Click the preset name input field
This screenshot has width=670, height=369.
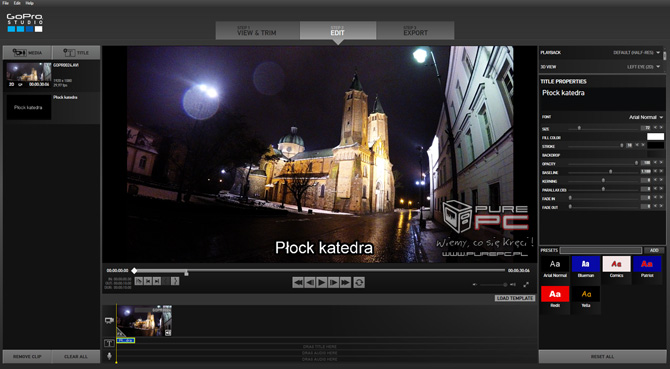(x=601, y=250)
